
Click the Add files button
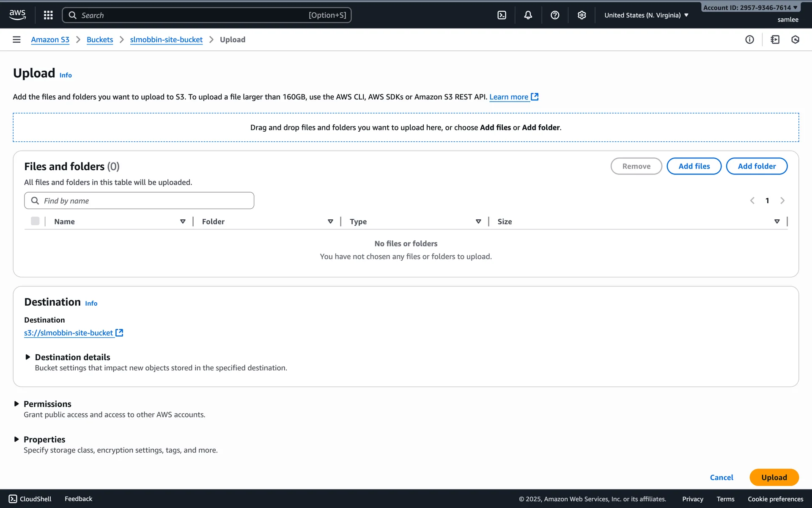coord(694,166)
